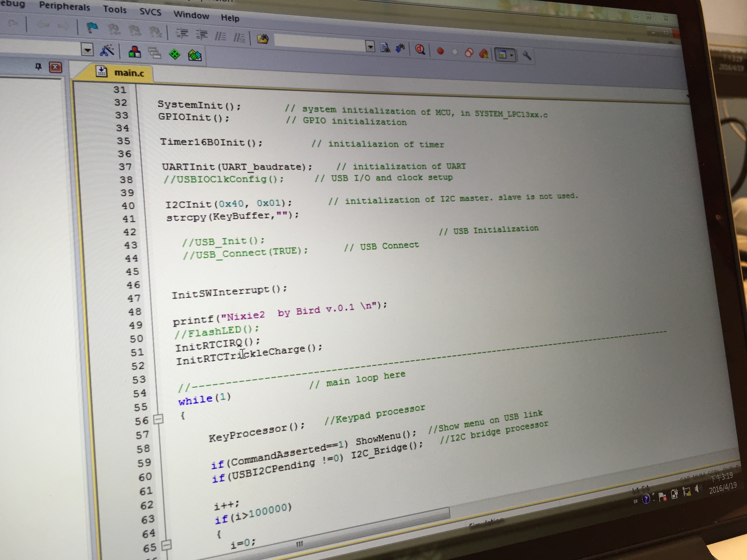Toggle the project window layout button

pyautogui.click(x=502, y=55)
